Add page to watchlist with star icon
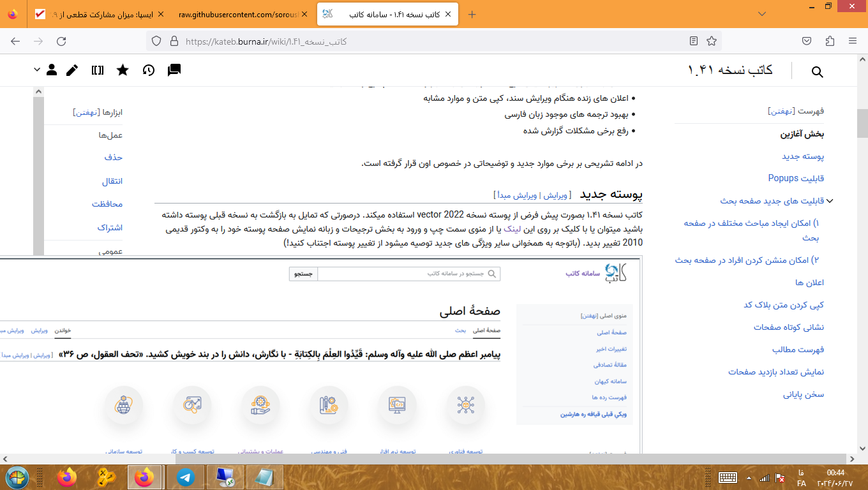This screenshot has height=490, width=868. tap(123, 70)
